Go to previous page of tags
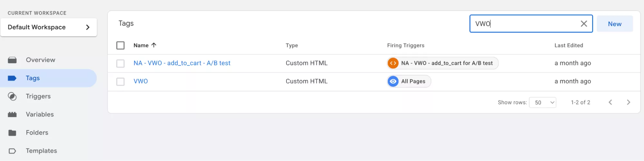 610,102
